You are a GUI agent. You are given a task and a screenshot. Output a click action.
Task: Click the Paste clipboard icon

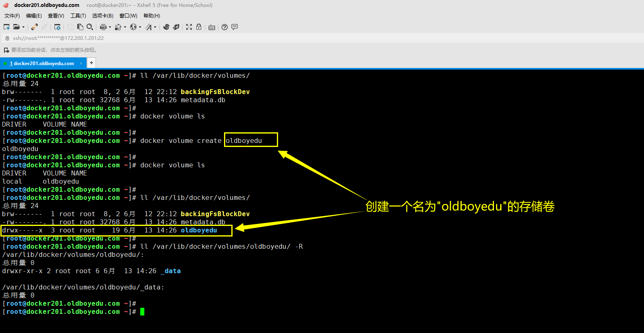click(x=80, y=27)
